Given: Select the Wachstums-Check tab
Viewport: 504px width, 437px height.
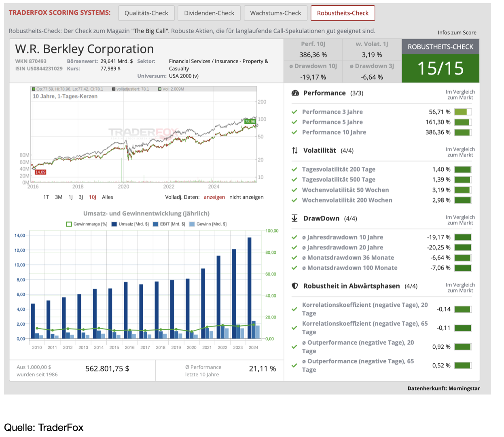Looking at the screenshot, I should pyautogui.click(x=275, y=13).
